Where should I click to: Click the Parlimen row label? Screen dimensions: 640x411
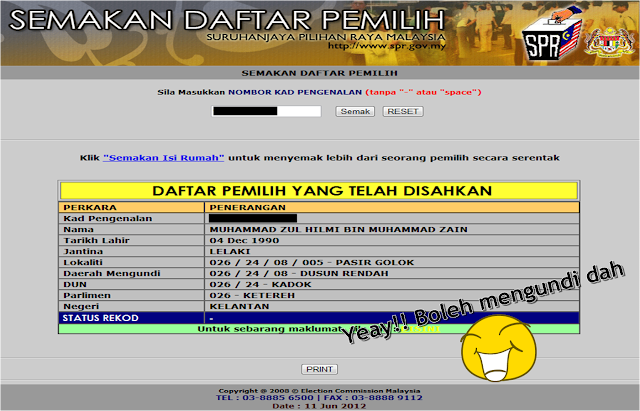(87, 295)
